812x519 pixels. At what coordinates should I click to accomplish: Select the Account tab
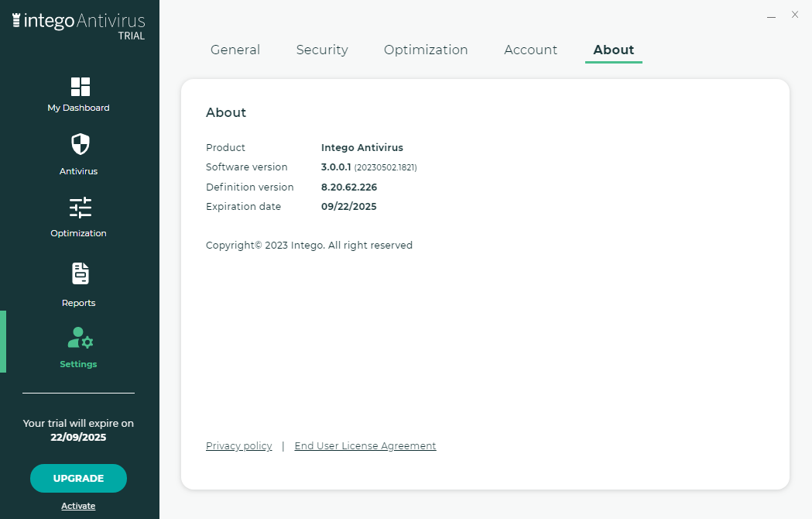click(530, 50)
